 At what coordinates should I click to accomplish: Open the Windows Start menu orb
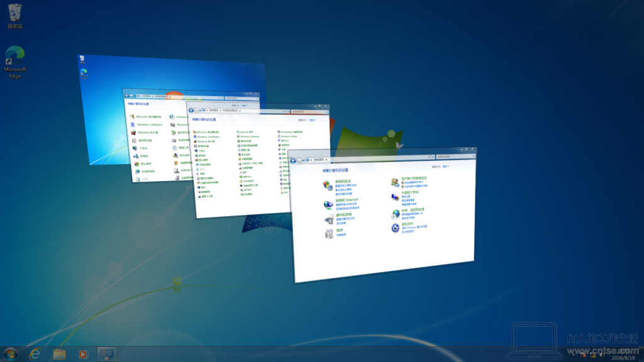point(11,354)
